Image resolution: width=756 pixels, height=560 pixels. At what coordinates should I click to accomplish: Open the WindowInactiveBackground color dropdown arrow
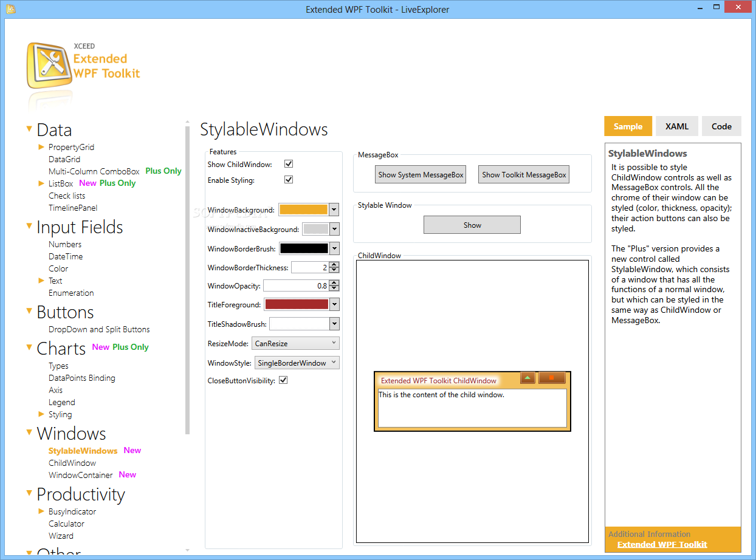tap(334, 229)
